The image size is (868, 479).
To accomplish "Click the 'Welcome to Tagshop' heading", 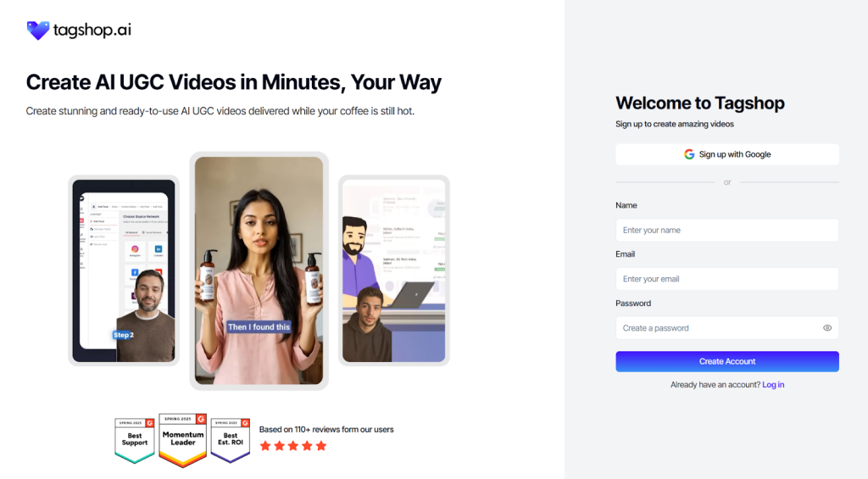I will tap(699, 103).
